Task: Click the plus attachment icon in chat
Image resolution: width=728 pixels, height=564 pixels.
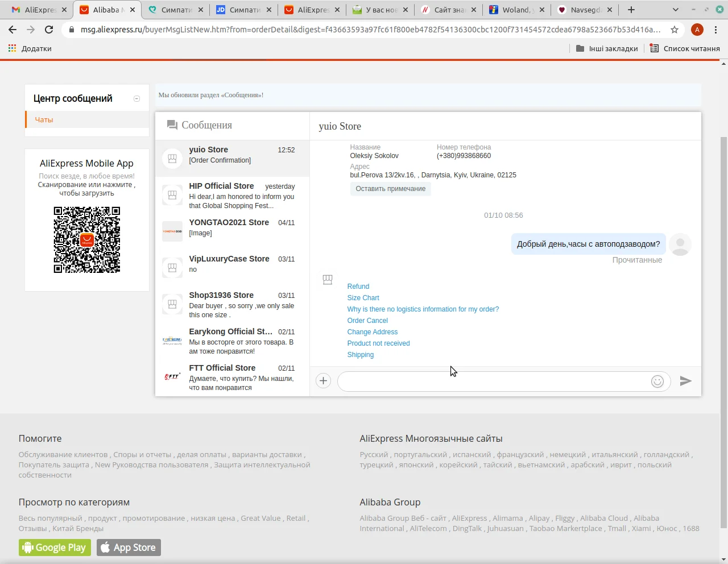Action: click(323, 381)
